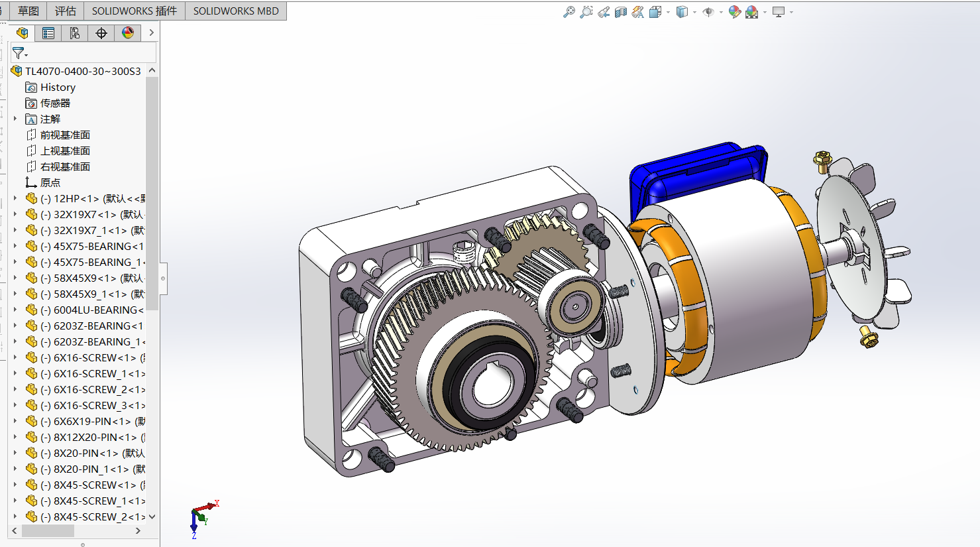Expand the 注解 annotations folder
The width and height of the screenshot is (980, 547).
click(x=15, y=119)
